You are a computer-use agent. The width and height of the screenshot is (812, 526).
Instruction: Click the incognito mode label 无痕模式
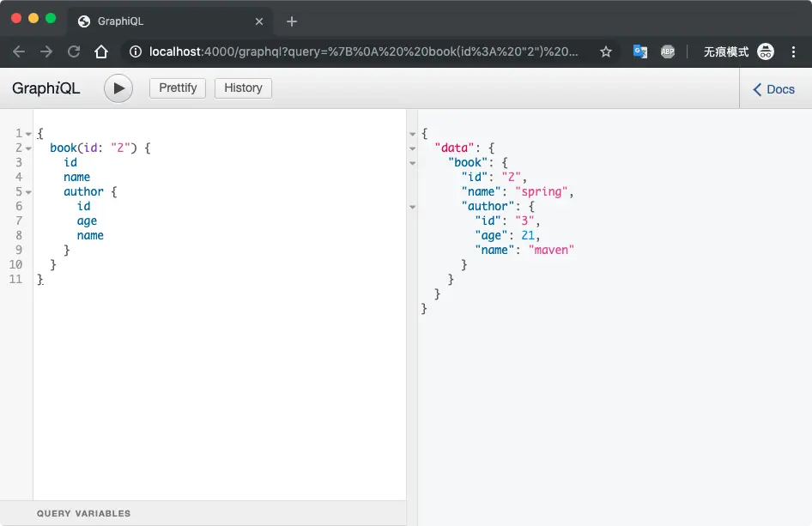[x=726, y=51]
